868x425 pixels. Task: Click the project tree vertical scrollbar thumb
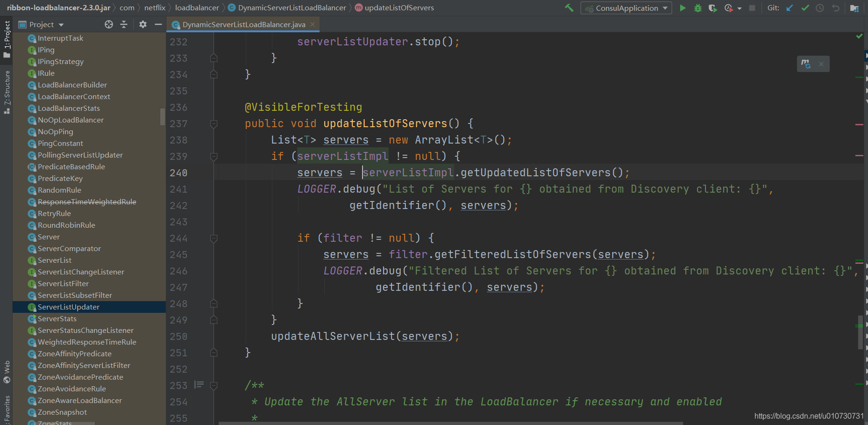[x=163, y=117]
